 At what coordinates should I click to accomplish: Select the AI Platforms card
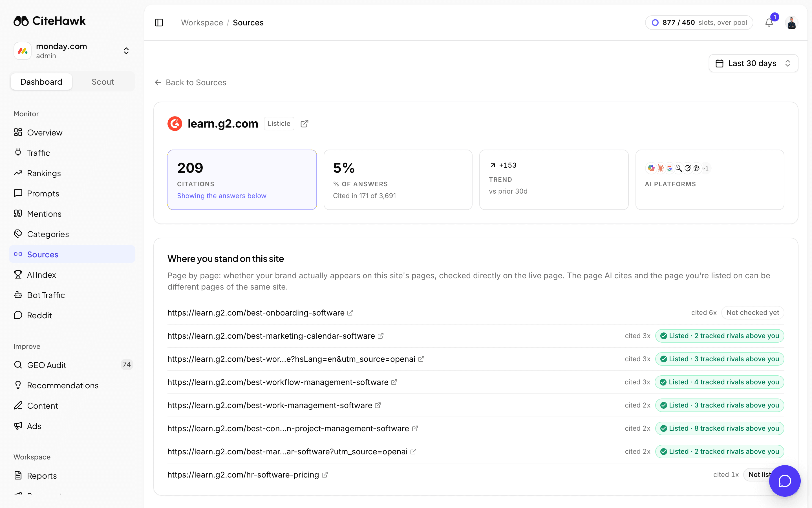(710, 180)
